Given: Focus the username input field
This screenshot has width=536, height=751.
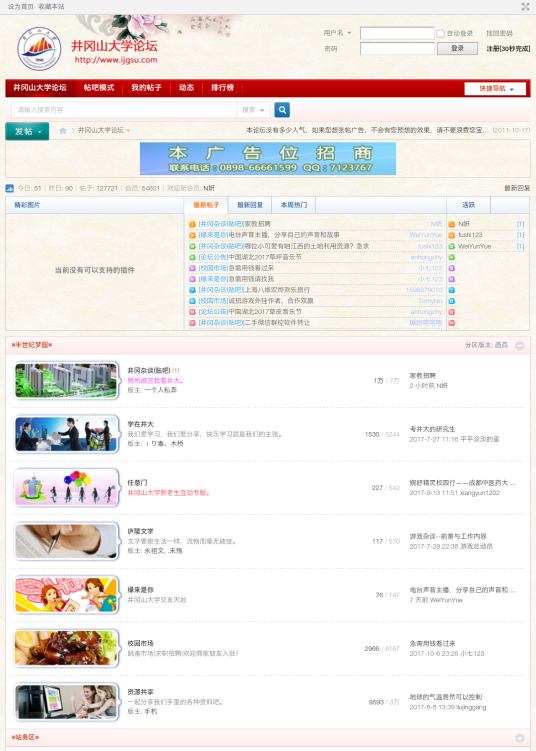Looking at the screenshot, I should 397,33.
